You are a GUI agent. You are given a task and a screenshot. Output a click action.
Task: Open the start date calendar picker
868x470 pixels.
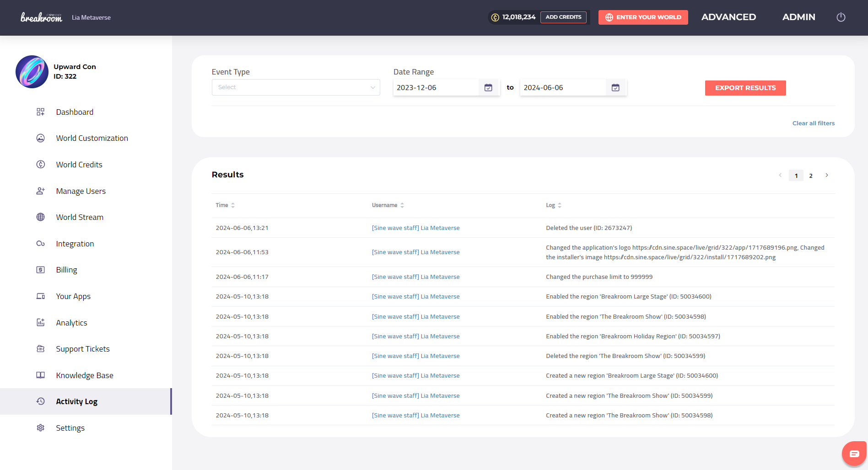pos(488,87)
